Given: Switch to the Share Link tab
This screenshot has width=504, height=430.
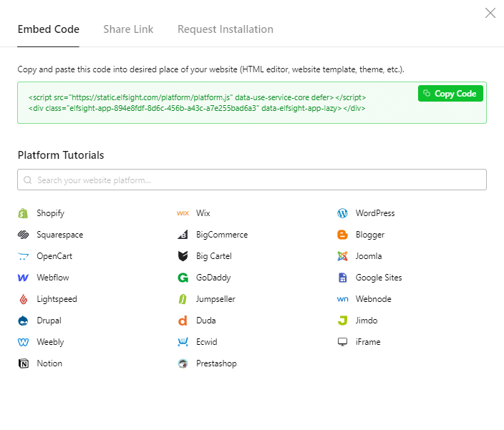Looking at the screenshot, I should tap(128, 29).
